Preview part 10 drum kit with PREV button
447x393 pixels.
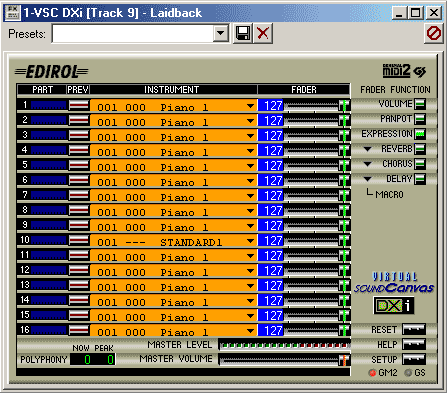click(x=79, y=240)
